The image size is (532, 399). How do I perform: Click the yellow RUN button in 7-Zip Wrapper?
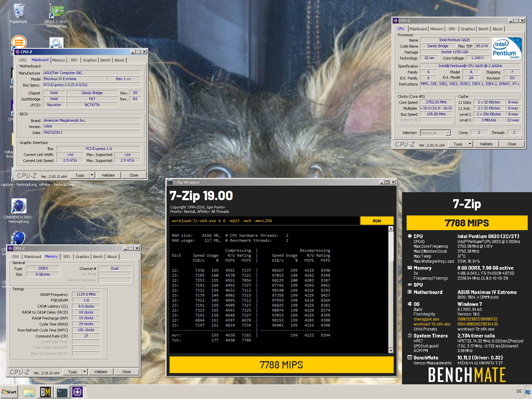(x=377, y=221)
